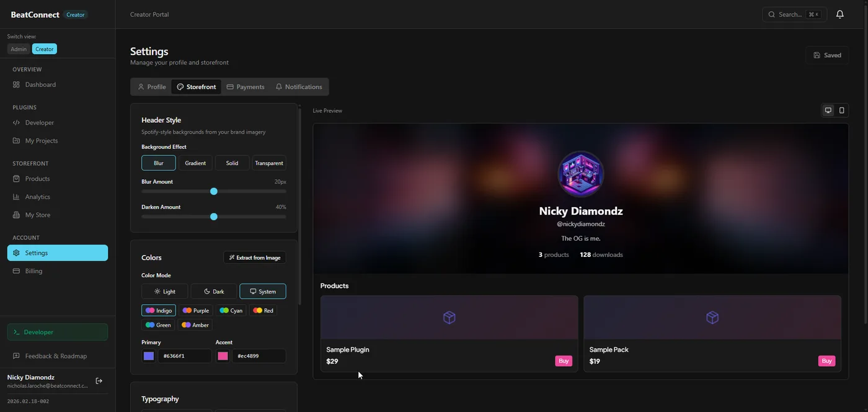
Task: Open the Developer plugins section
Action: click(39, 122)
